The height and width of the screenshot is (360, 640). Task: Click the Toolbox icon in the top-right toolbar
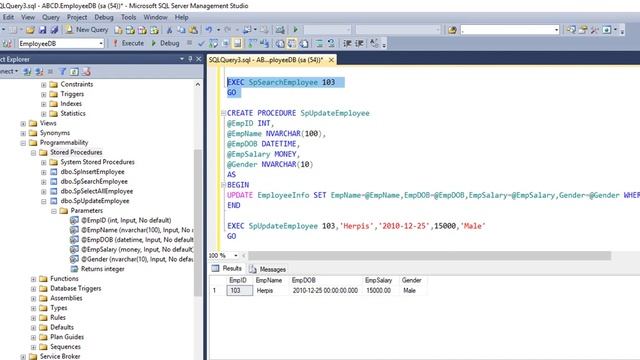tap(595, 30)
